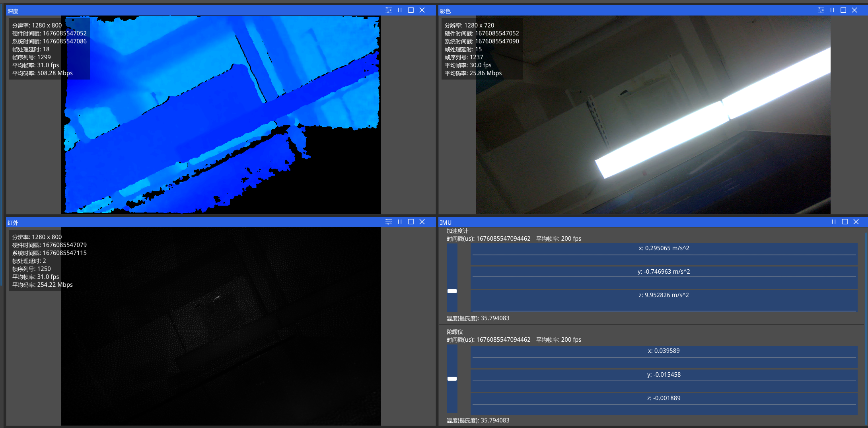Click infrared 硬件时间戳 1676085547079 text
This screenshot has height=428, width=868.
(49, 245)
